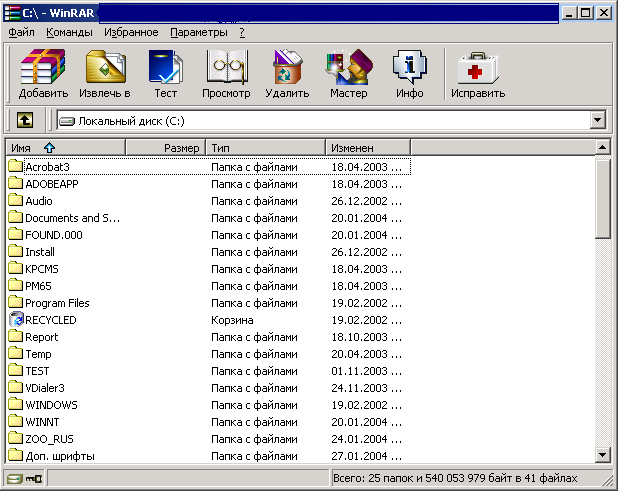Sort by Тип column header

(266, 148)
